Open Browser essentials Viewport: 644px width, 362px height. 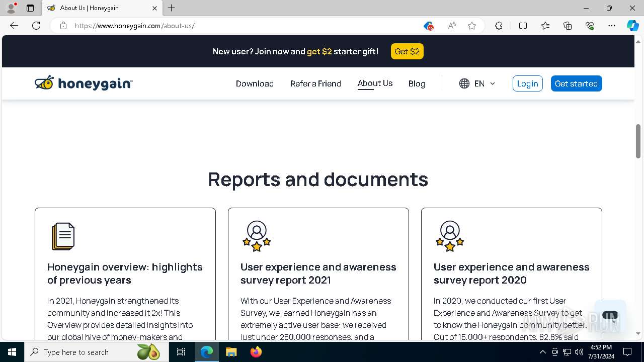coord(590,26)
